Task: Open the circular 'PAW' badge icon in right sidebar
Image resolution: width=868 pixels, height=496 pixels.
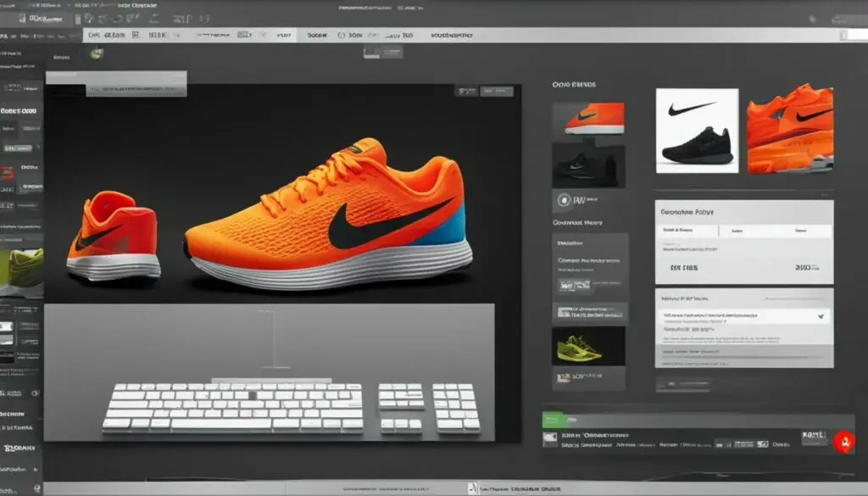Action: (562, 201)
